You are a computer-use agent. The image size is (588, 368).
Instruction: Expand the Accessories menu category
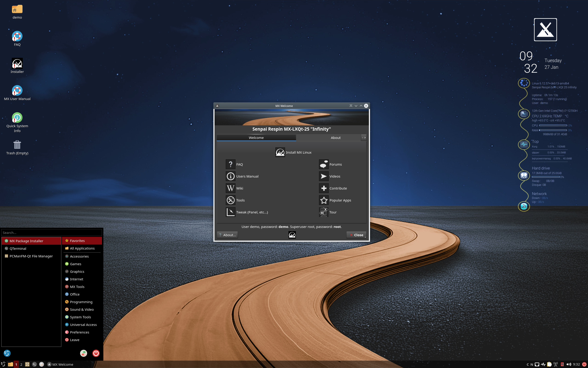[82, 256]
